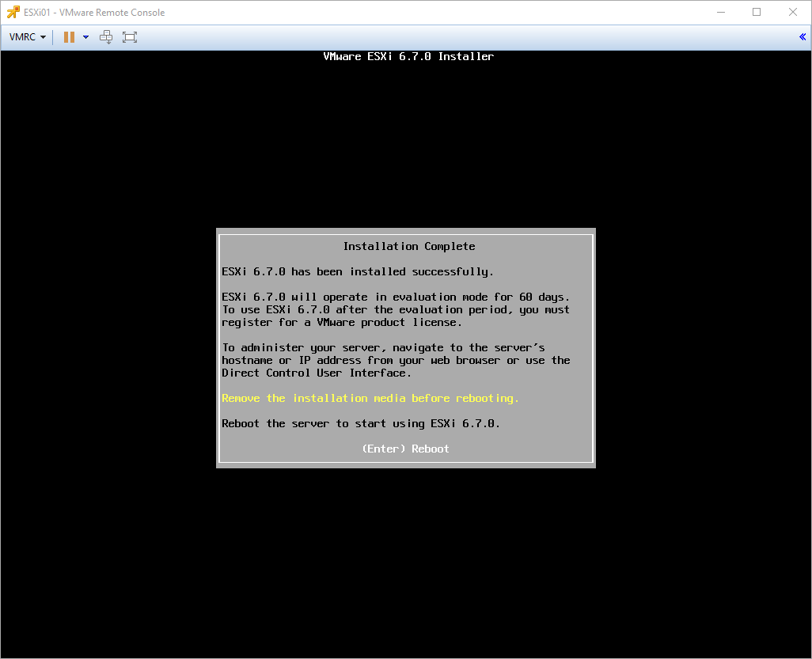Click the VMware Remote Console app icon
This screenshot has height=659, width=812.
pos(13,12)
